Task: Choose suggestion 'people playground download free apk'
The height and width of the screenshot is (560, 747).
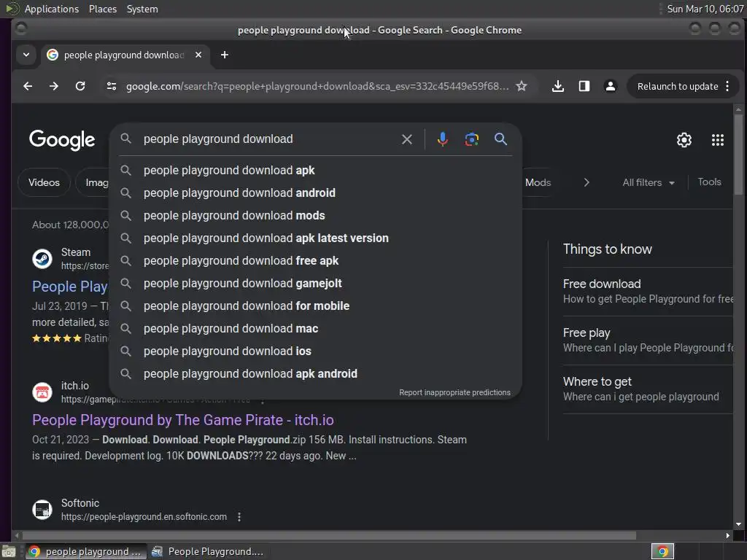Action: coord(315,260)
